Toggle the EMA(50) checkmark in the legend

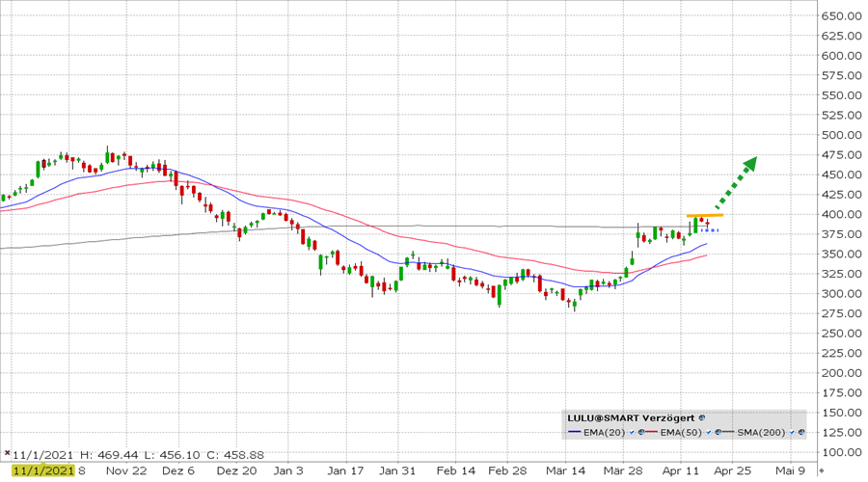point(709,432)
